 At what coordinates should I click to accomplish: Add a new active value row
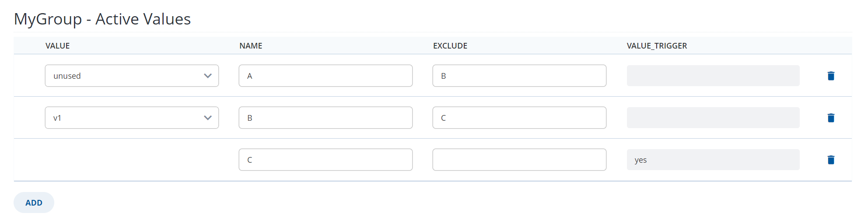(x=34, y=203)
